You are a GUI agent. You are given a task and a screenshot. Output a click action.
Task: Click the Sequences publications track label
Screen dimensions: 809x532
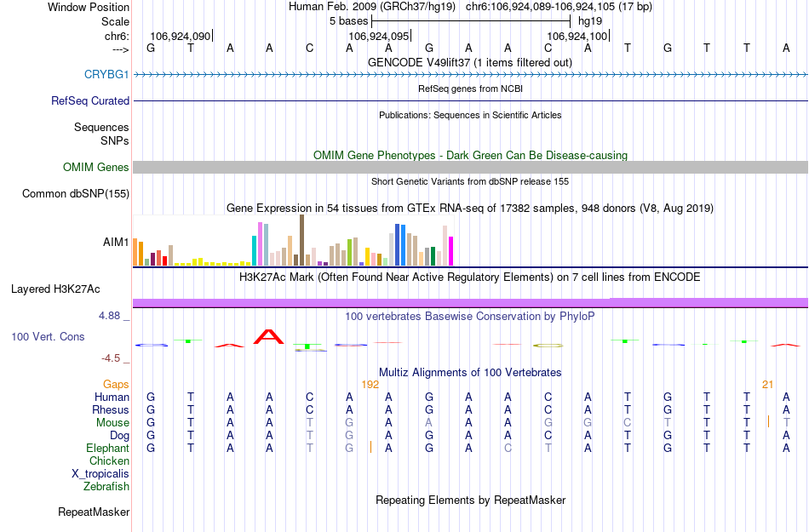(101, 127)
